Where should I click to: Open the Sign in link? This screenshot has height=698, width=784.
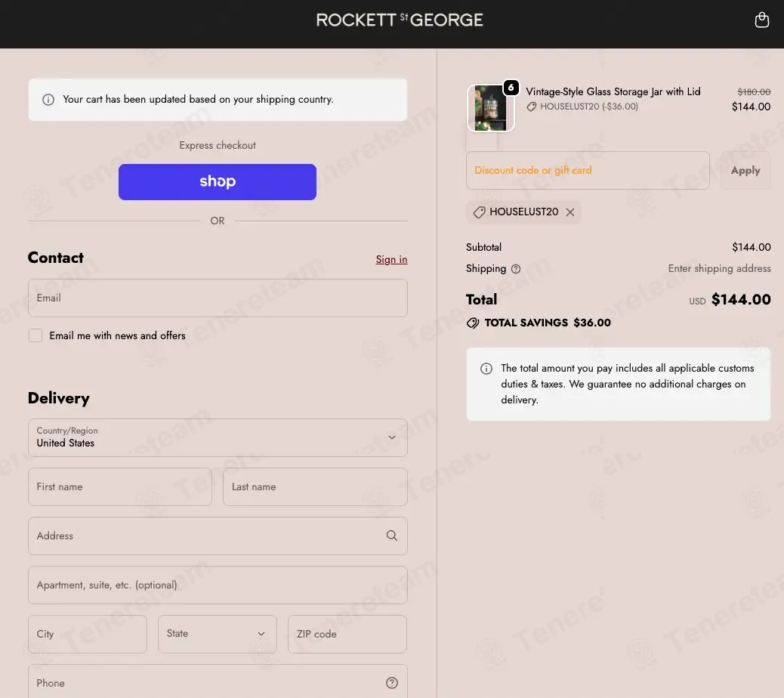click(x=391, y=259)
